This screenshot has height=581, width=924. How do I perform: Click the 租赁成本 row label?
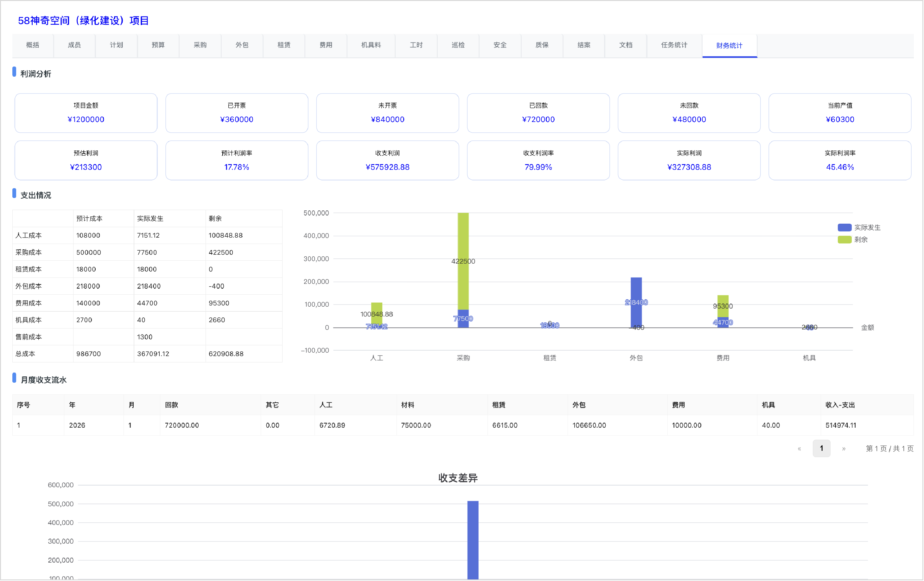29,269
